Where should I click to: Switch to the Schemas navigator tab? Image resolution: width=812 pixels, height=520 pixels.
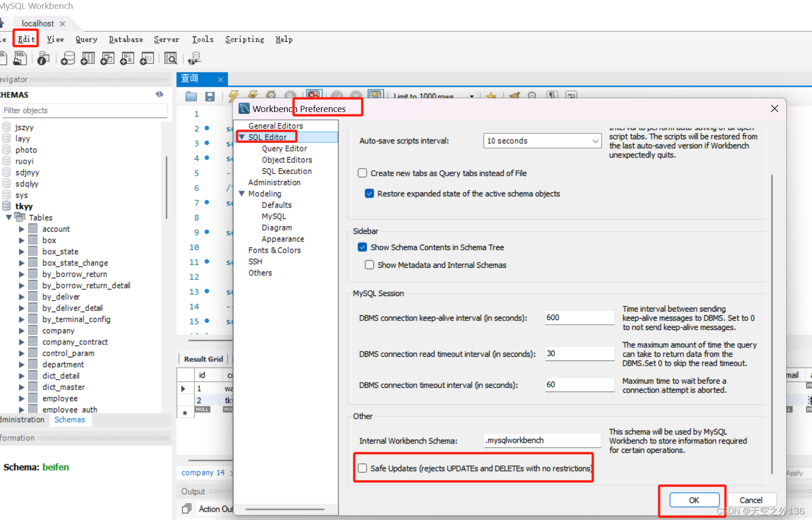pyautogui.click(x=70, y=419)
